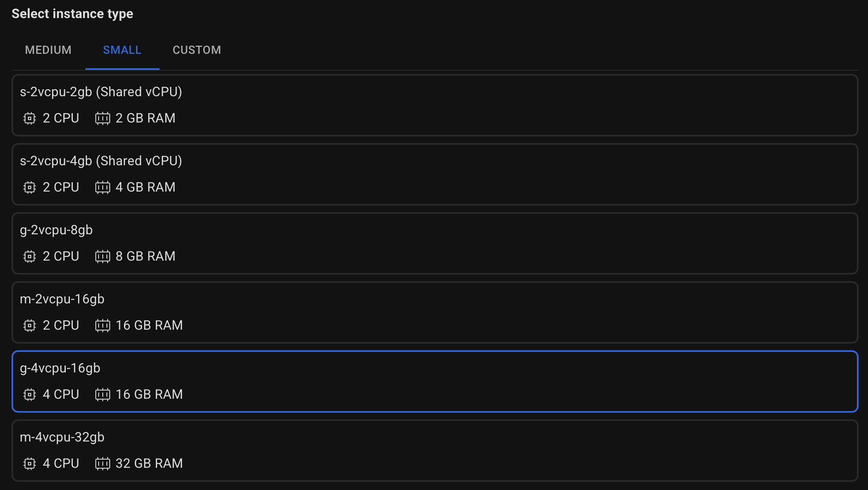
Task: Click the Select instance type heading
Action: tap(72, 14)
